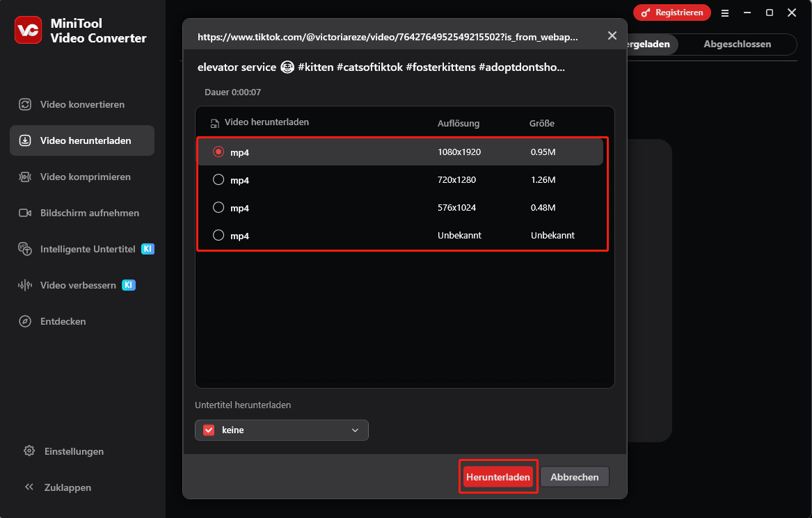Click the Einstellungen gear icon

[x=29, y=451]
